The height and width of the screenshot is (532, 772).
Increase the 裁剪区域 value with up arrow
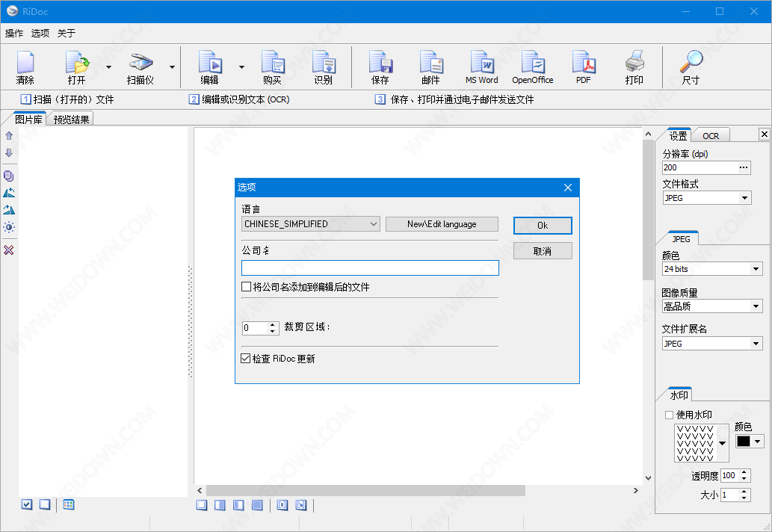pos(272,324)
